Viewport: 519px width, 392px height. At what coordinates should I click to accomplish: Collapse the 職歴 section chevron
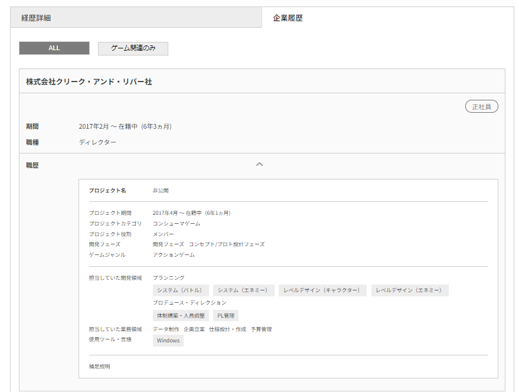coord(259,165)
